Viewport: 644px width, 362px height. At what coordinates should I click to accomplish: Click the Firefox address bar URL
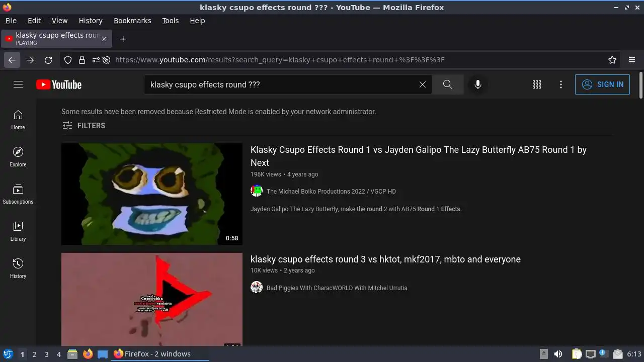click(280, 60)
